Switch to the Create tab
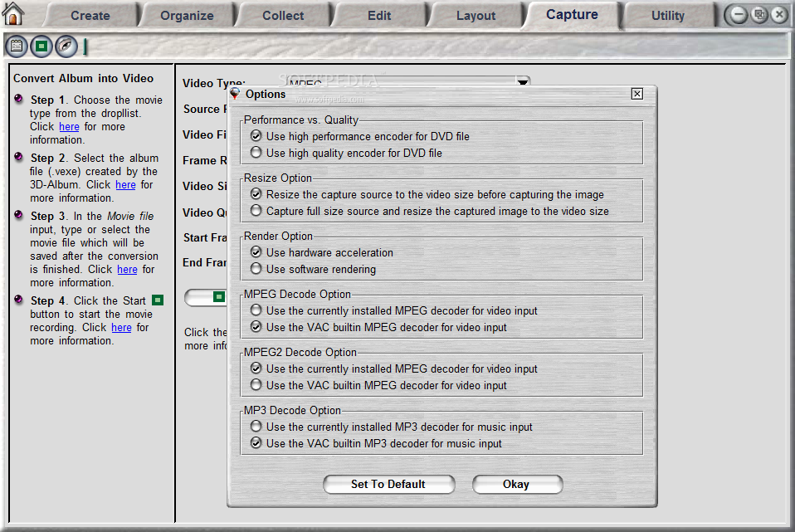This screenshot has height=532, width=795. (x=90, y=16)
